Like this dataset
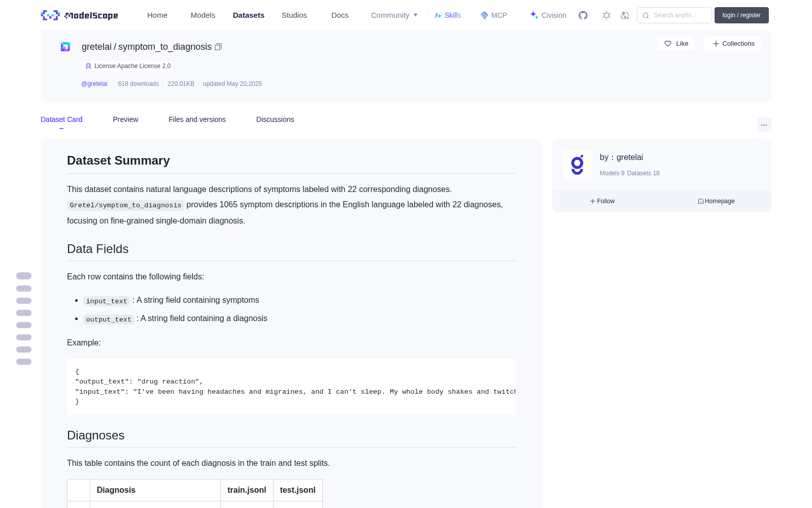 pos(675,44)
